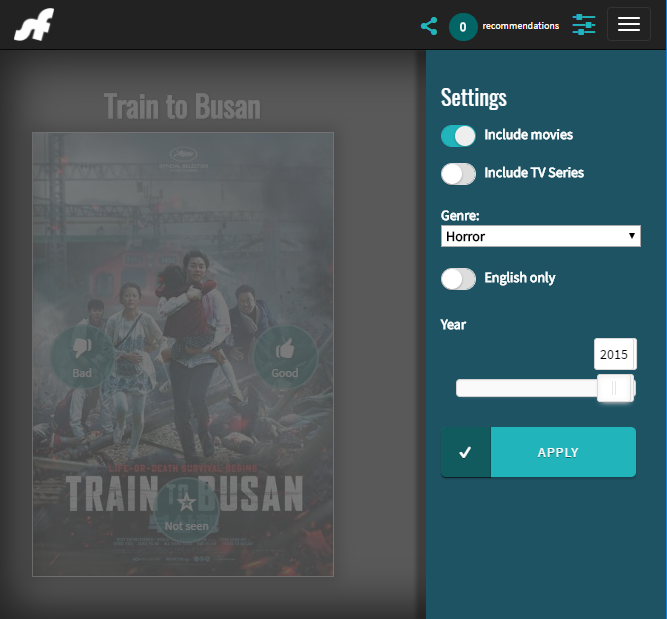Enable English only switch
This screenshot has height=619, width=667.
tap(458, 279)
